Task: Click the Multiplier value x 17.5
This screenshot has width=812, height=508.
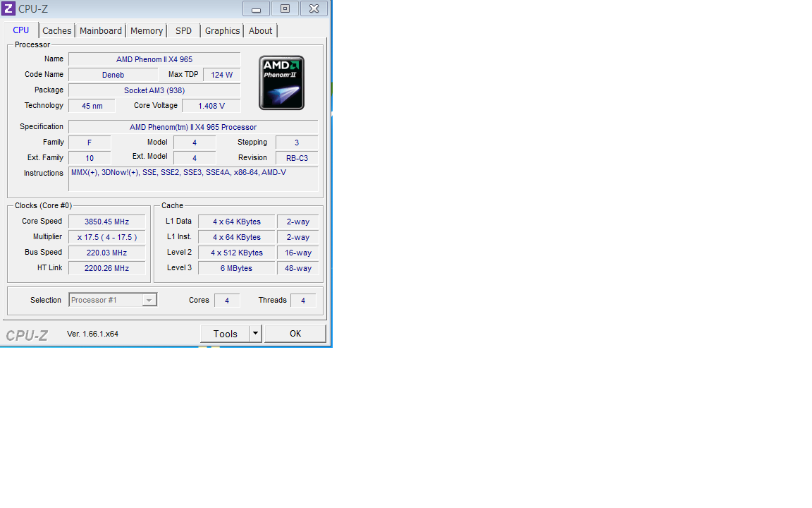Action: pos(106,237)
